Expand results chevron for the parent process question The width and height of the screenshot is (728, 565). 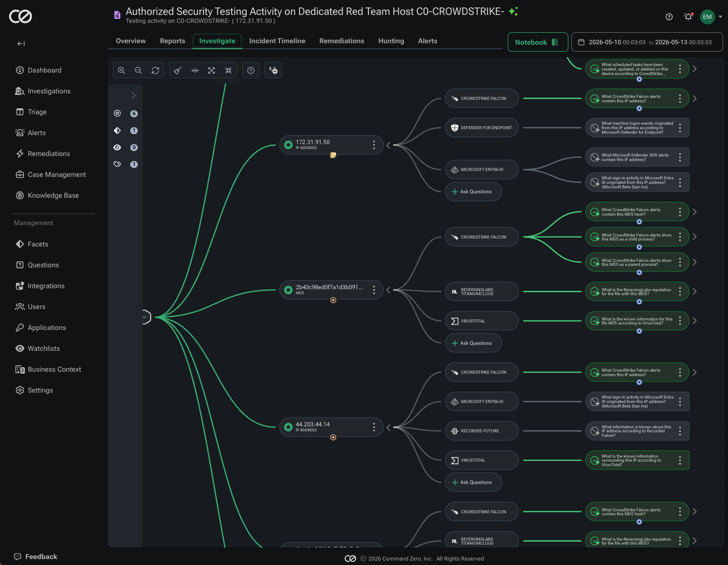click(695, 262)
